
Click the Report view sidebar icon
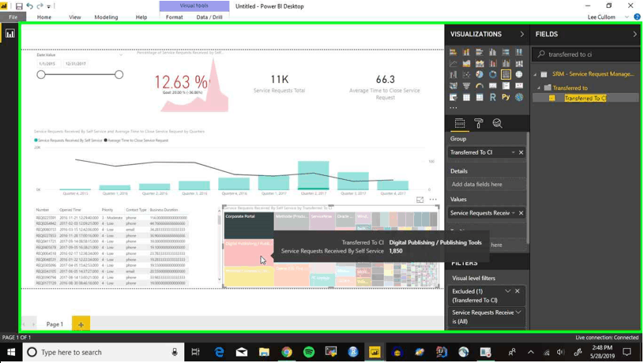(x=9, y=34)
